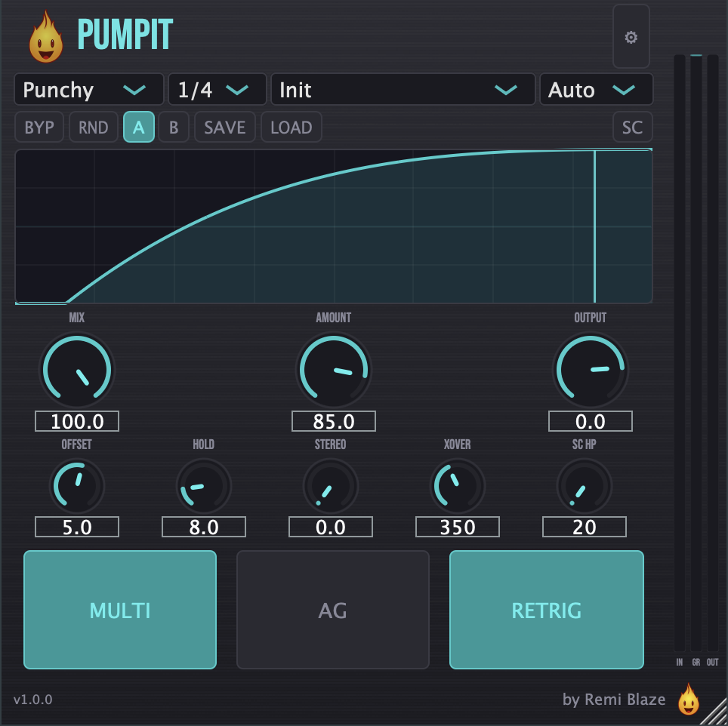
Task: Click the AMOUNT knob
Action: [x=334, y=370]
